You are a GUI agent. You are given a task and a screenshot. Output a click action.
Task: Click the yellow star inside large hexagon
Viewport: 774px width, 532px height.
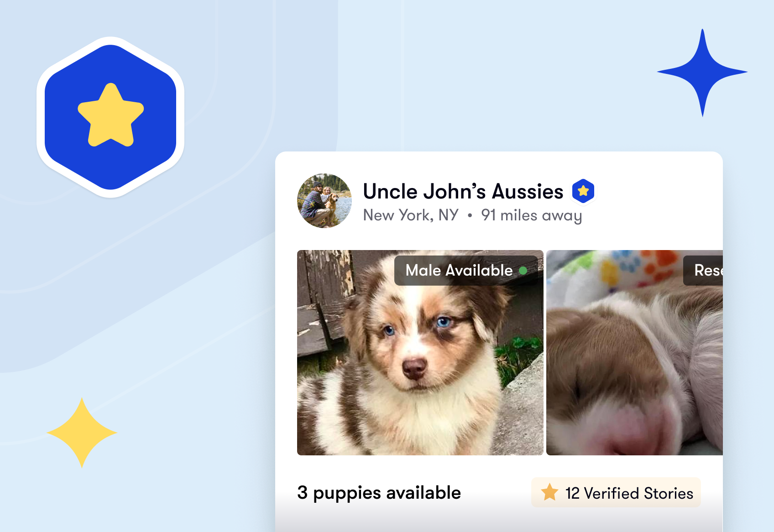[111, 115]
